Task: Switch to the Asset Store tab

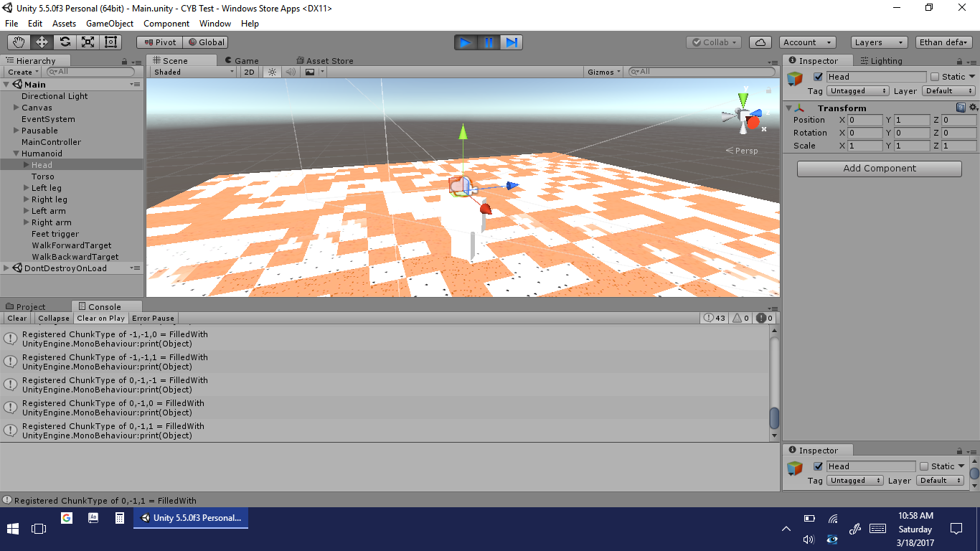Action: [x=329, y=61]
